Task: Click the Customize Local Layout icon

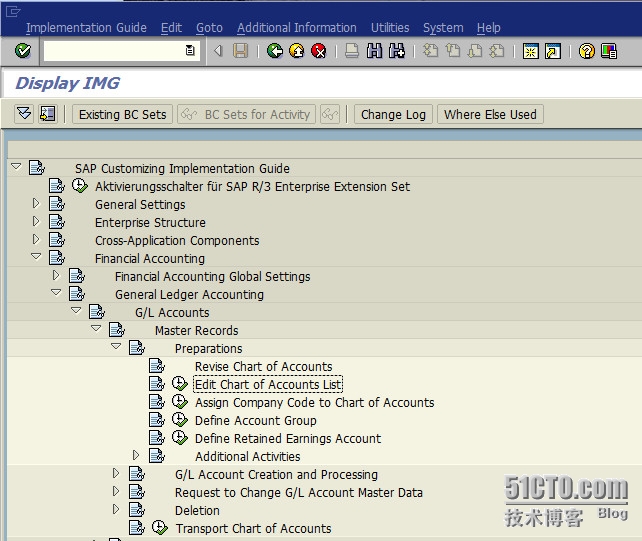Action: [x=609, y=51]
